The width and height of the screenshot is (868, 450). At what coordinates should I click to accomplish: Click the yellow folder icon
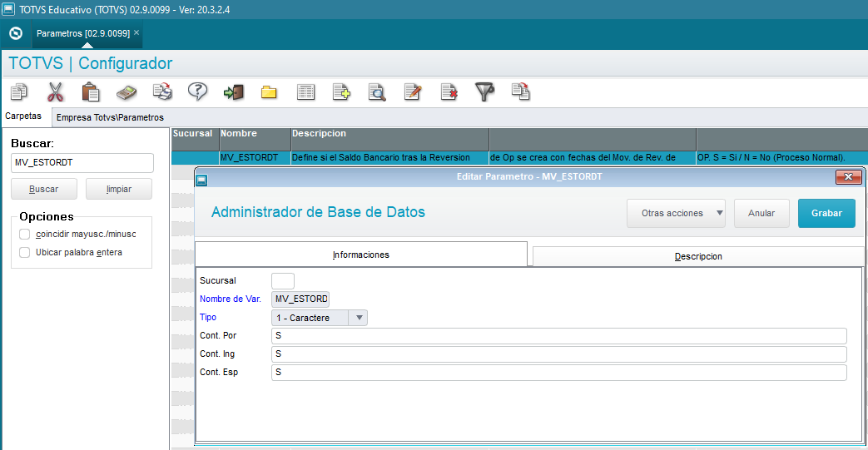coord(269,92)
